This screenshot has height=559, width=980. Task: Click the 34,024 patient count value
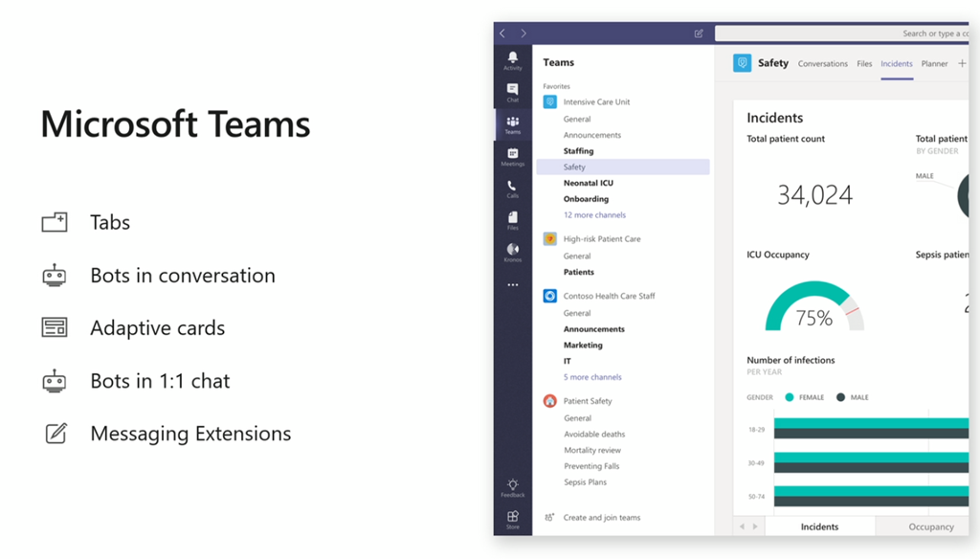[814, 195]
